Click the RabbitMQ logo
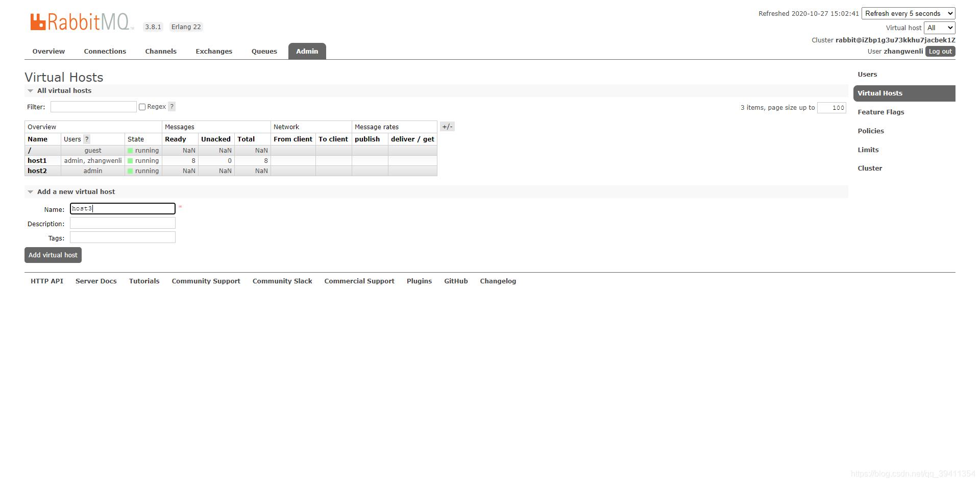This screenshot has width=980, height=483. click(81, 22)
